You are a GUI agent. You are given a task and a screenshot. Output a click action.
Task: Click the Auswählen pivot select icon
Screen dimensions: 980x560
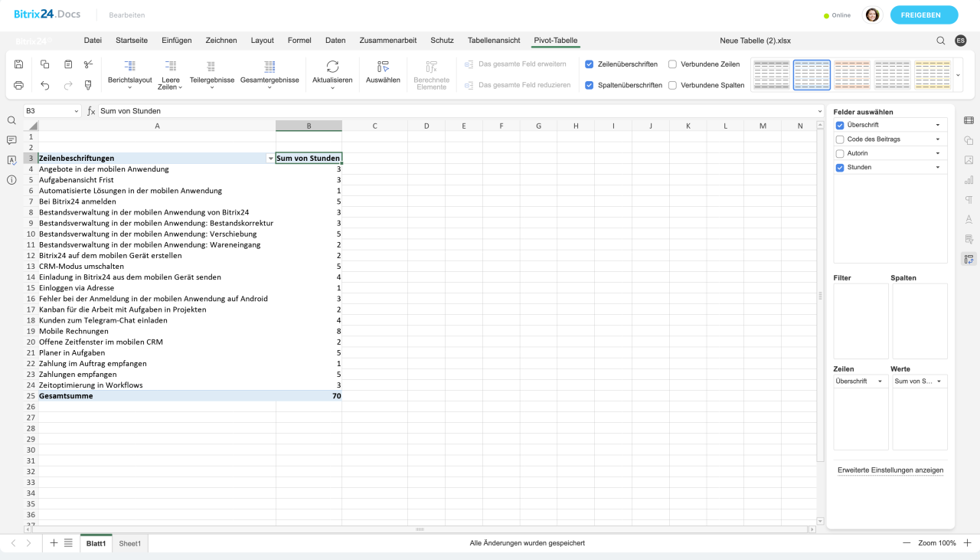383,67
